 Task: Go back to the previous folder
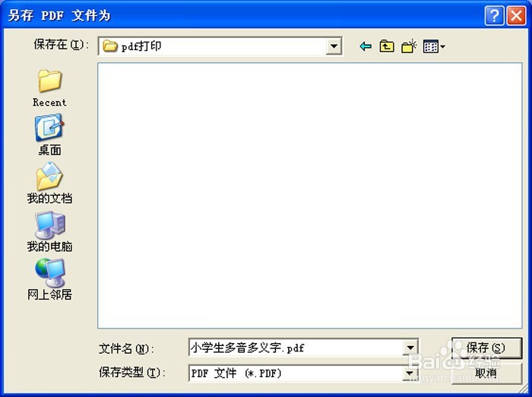(366, 46)
